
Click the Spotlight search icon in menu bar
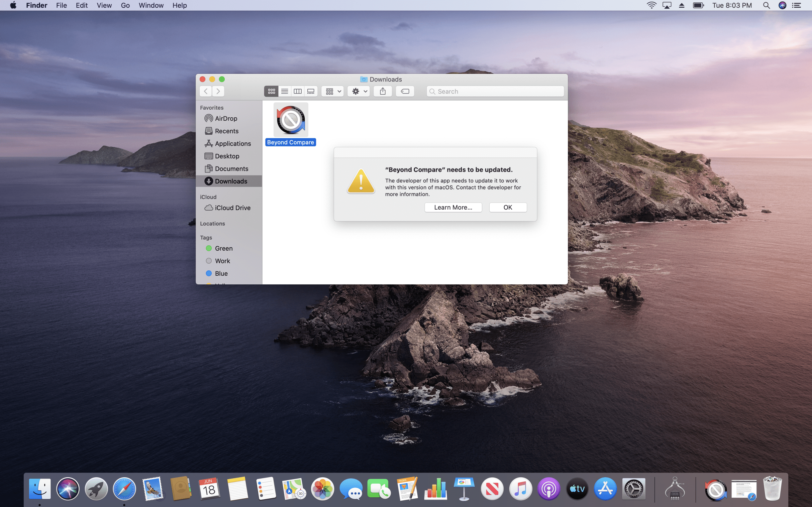pyautogui.click(x=767, y=5)
